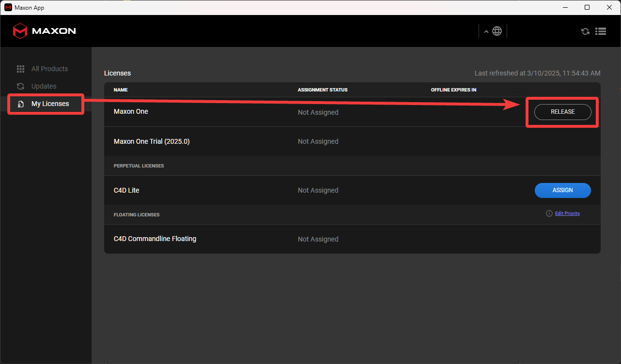Screen dimensions: 621x364
Task: Select the Maxon One Trial (2025.0) row
Action: coord(352,141)
